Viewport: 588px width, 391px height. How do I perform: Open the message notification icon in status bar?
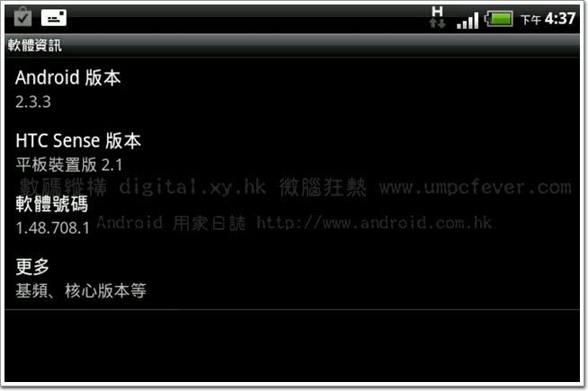tap(54, 18)
